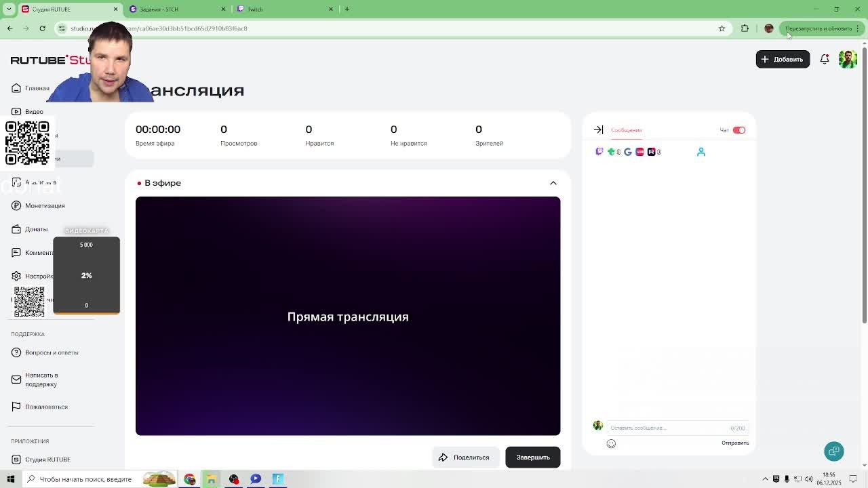Viewport: 868px width, 488px height.
Task: Open Chrome from the taskbar
Action: pos(189,479)
